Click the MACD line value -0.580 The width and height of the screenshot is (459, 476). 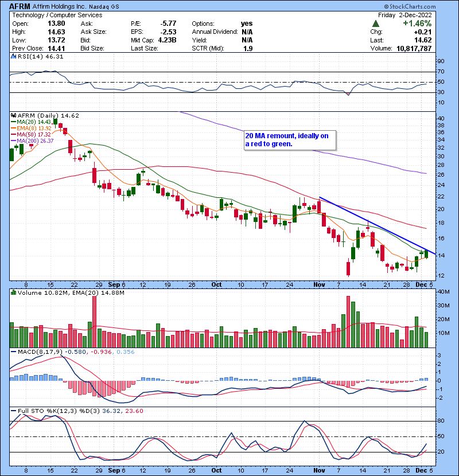(76, 352)
